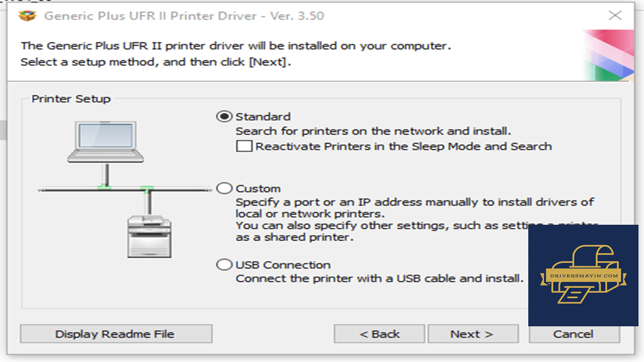Click the Next button
Image resolution: width=644 pixels, height=362 pixels.
(x=471, y=334)
